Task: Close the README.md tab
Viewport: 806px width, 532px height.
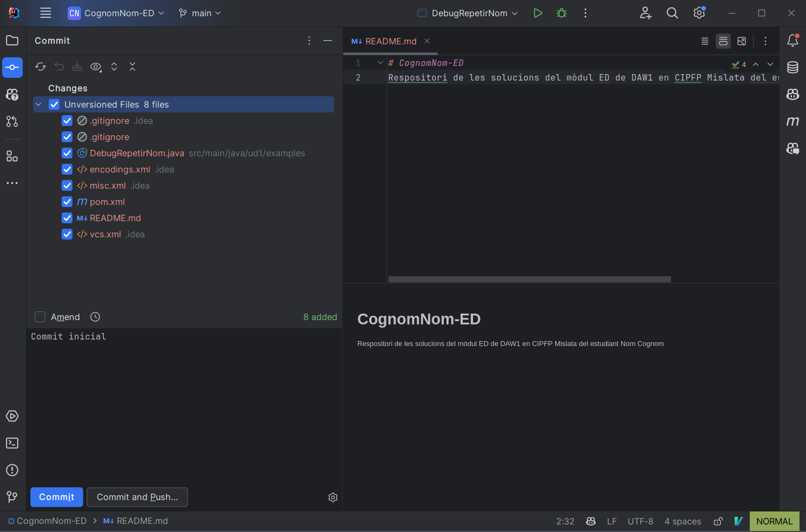Action: click(427, 41)
